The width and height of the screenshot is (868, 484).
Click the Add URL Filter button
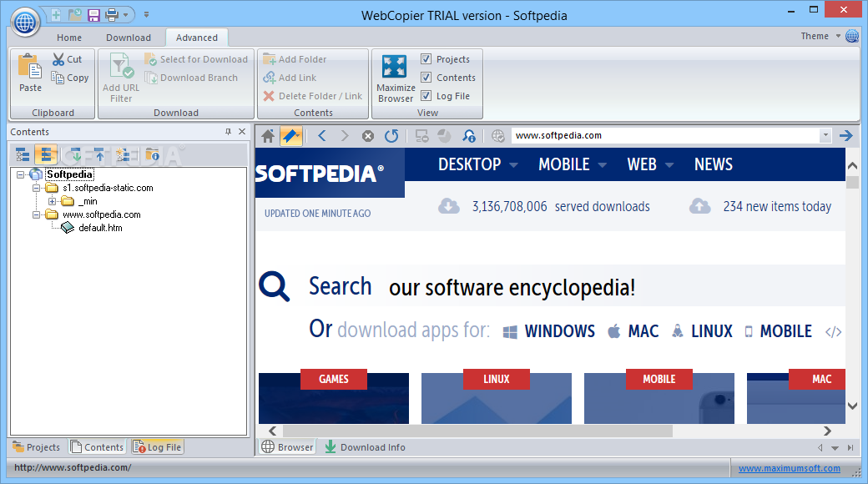[x=121, y=78]
